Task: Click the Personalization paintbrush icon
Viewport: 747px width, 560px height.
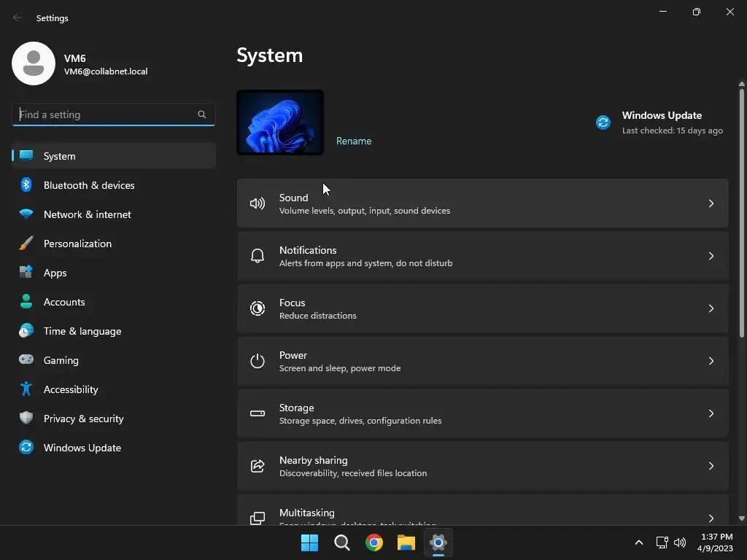Action: point(26,243)
